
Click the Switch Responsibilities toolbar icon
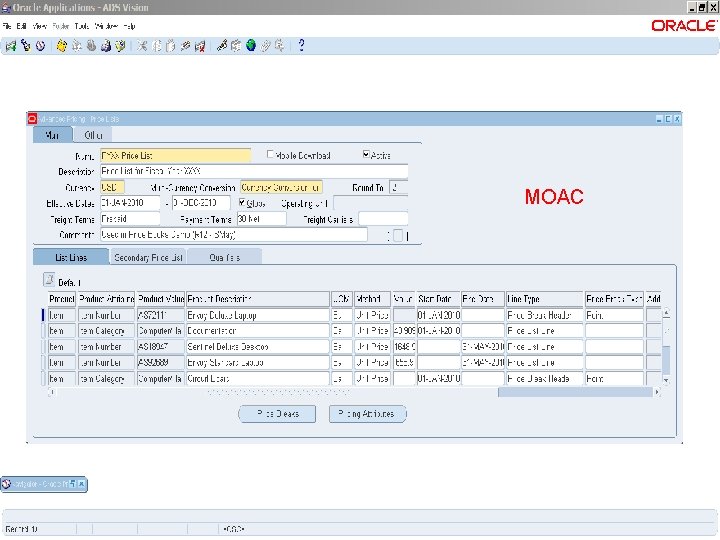[91, 46]
